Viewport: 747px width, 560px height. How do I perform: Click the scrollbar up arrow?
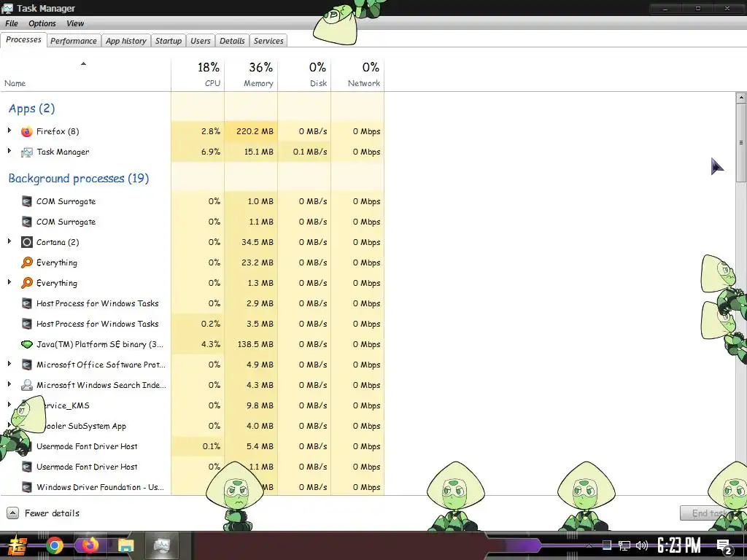point(741,98)
